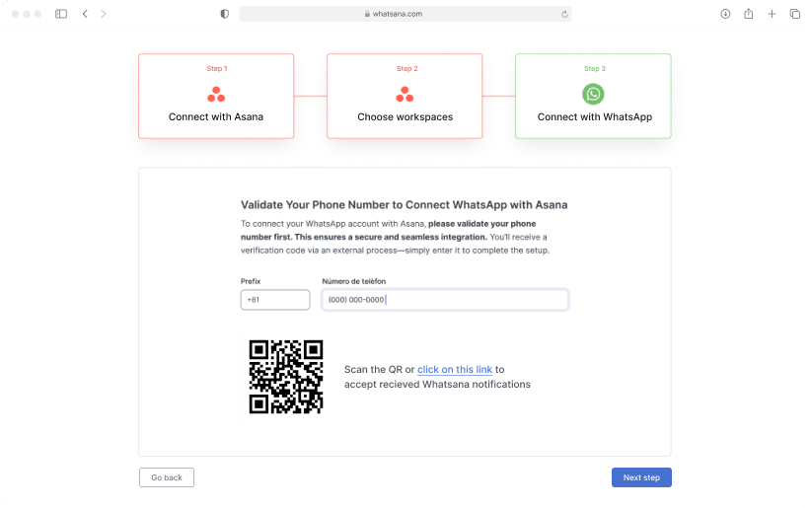Open a new tab with the plus icon
This screenshot has height=509, width=812.
pos(772,14)
